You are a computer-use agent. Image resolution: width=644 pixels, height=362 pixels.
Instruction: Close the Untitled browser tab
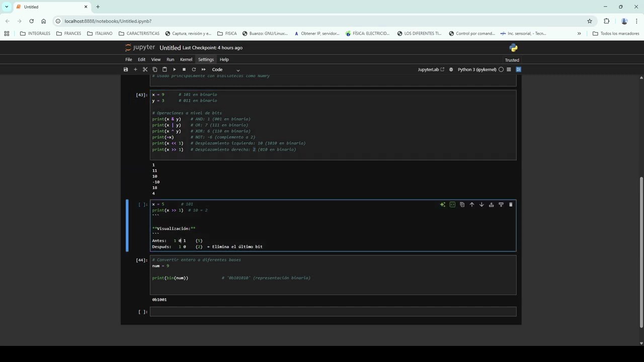(86, 7)
